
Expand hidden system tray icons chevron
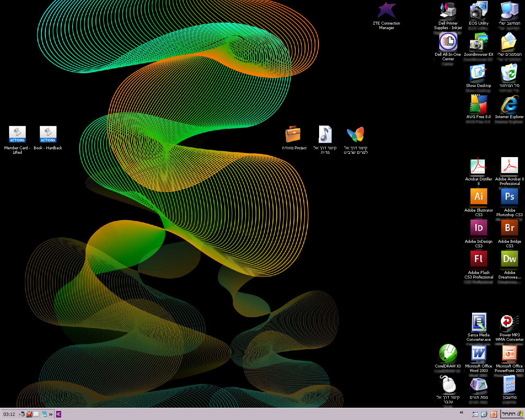click(51, 414)
